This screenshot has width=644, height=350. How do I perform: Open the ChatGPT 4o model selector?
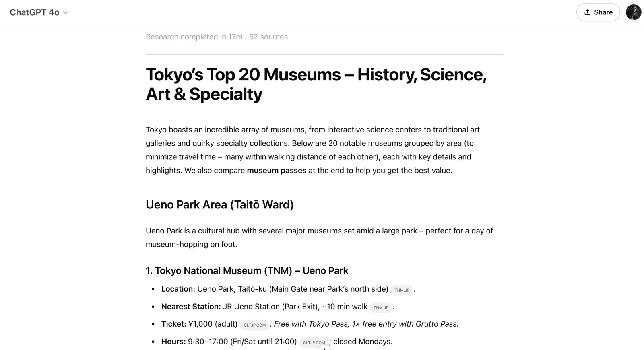39,12
